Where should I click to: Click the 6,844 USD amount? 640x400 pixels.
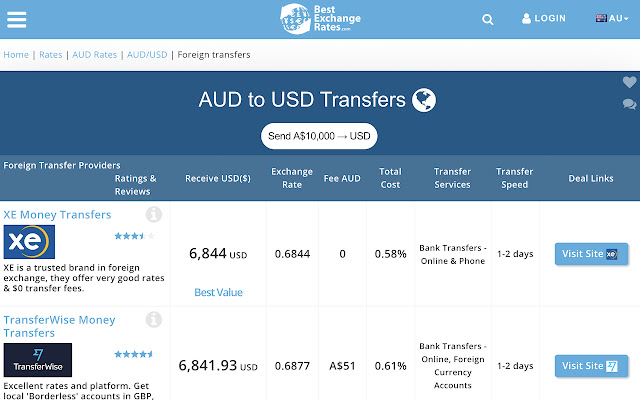point(218,254)
